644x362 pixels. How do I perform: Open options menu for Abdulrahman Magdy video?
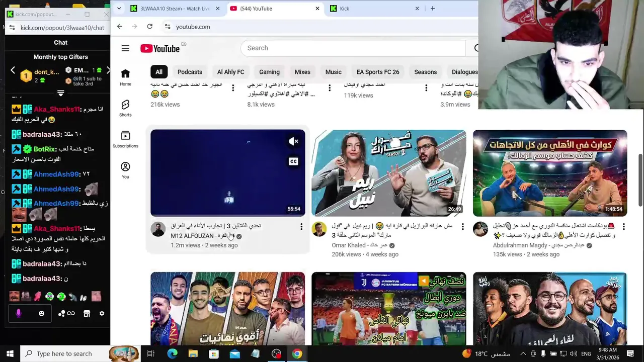coord(623,227)
